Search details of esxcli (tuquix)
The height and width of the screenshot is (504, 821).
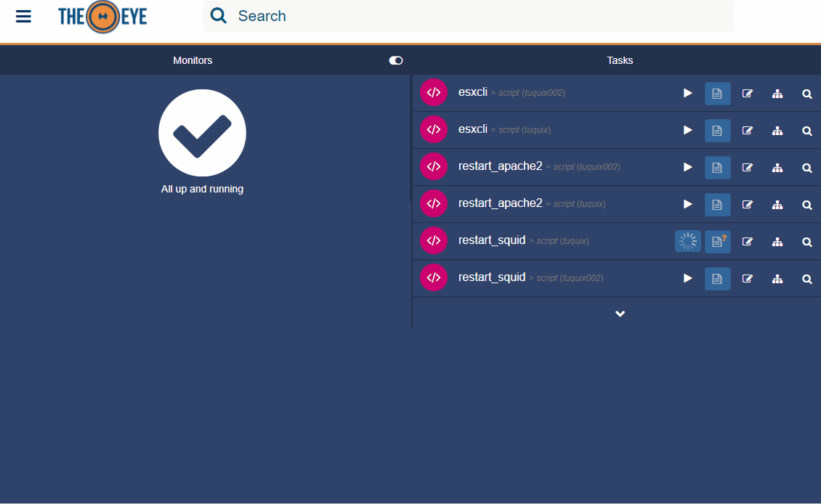click(807, 130)
